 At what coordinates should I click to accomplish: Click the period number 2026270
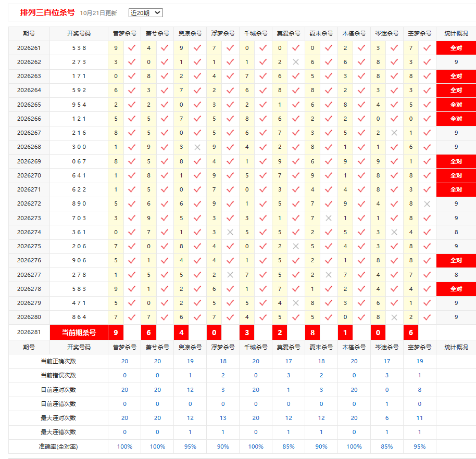click(29, 175)
